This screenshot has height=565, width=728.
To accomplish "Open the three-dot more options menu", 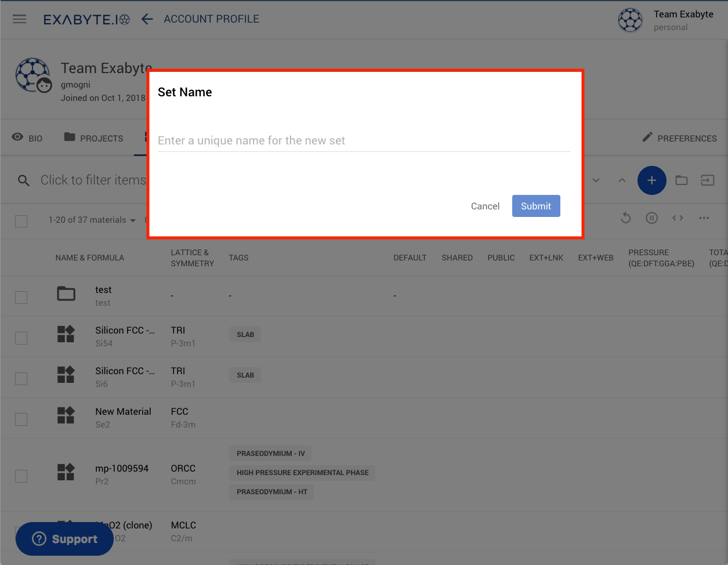I will click(704, 218).
